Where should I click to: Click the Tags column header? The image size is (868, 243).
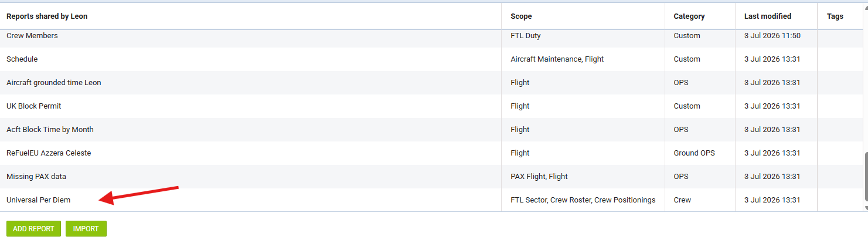(x=835, y=16)
